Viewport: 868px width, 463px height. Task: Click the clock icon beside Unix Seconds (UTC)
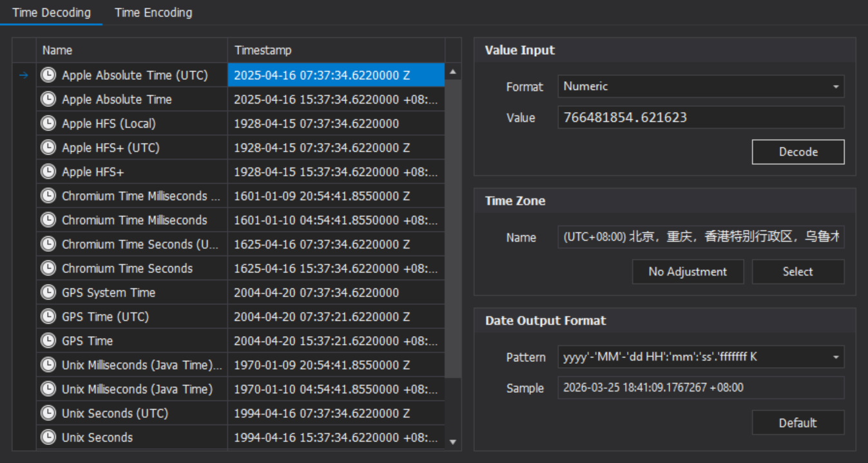48,413
